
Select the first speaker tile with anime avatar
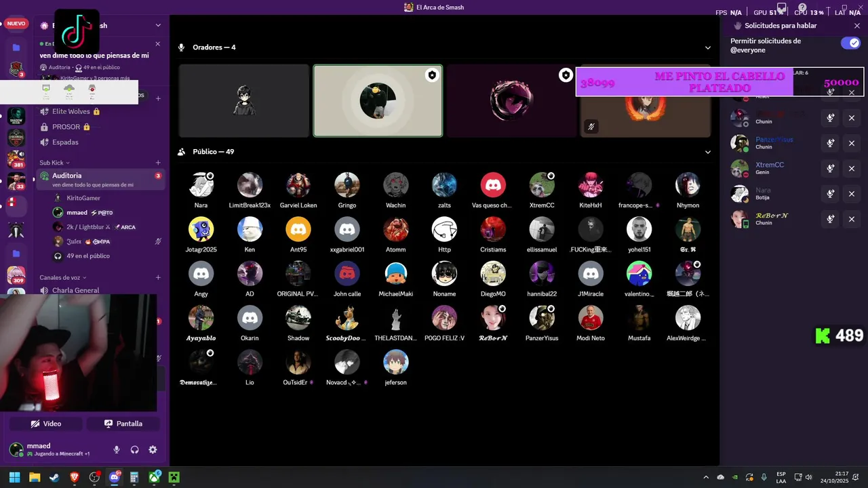pyautogui.click(x=243, y=101)
